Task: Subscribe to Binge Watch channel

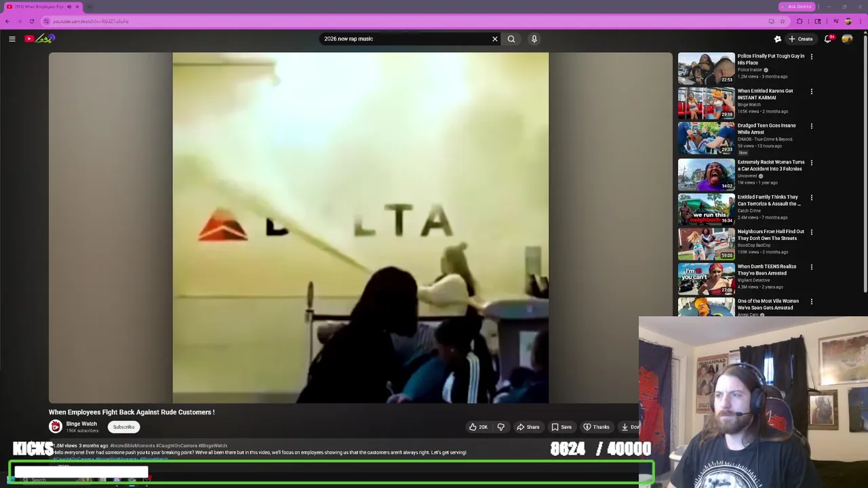Action: click(123, 427)
